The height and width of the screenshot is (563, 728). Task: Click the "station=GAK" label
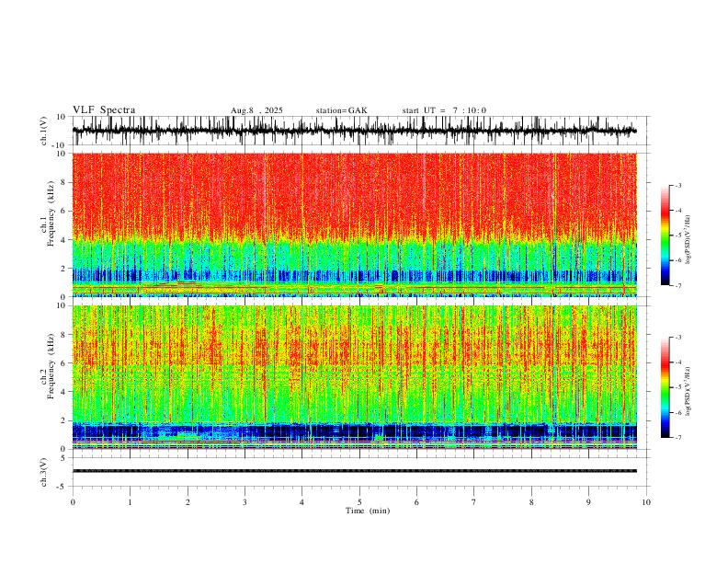(x=341, y=110)
